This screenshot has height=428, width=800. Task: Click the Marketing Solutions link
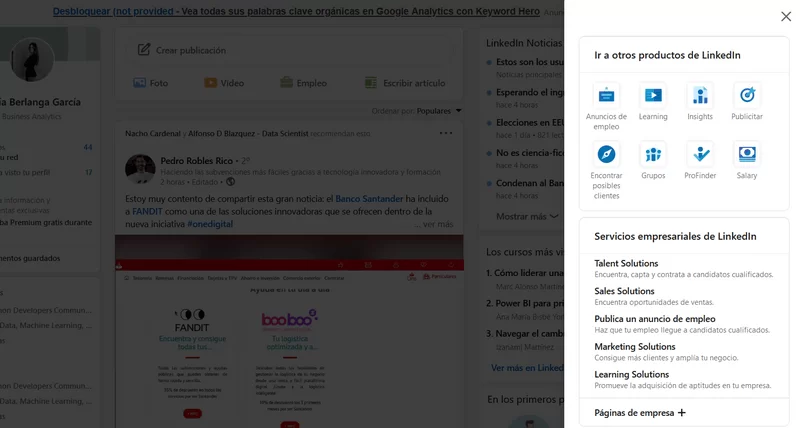[635, 346]
